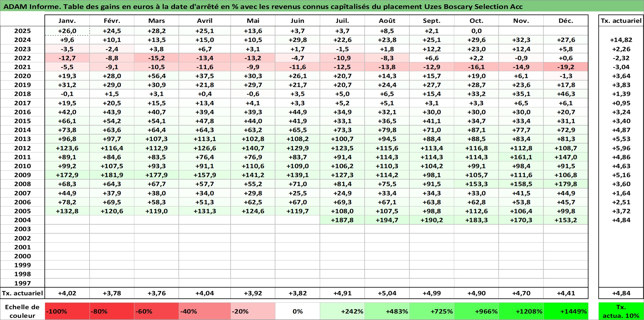
Task: Click the +181,9 cell in Févr. 2009
Action: [112, 175]
